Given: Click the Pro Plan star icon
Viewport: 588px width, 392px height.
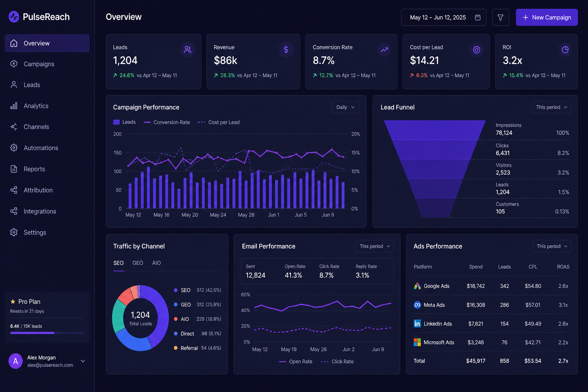Looking at the screenshot, I should pos(13,302).
